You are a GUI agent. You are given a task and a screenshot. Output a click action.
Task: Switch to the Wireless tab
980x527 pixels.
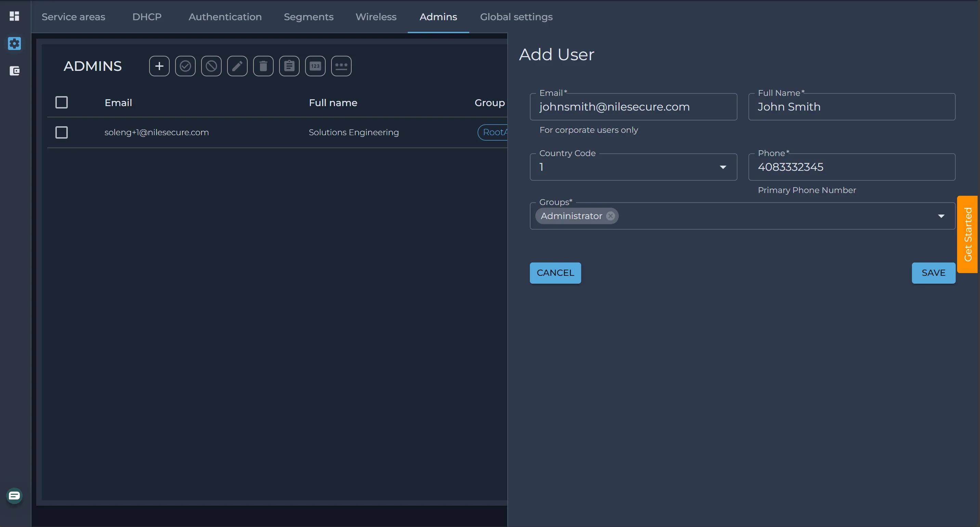pyautogui.click(x=376, y=17)
